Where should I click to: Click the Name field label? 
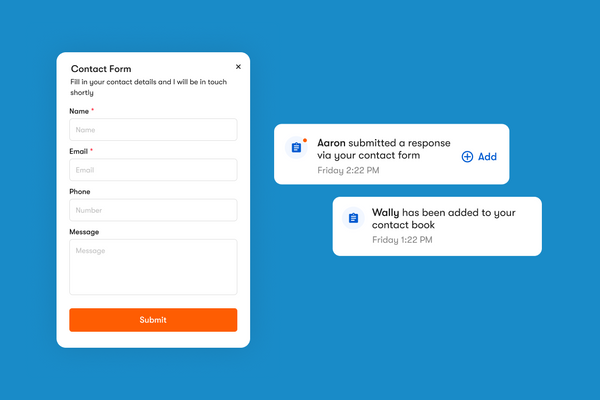79,111
